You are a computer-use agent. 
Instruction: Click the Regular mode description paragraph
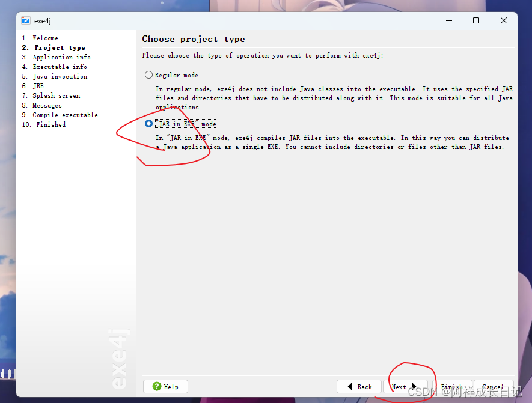coord(334,98)
